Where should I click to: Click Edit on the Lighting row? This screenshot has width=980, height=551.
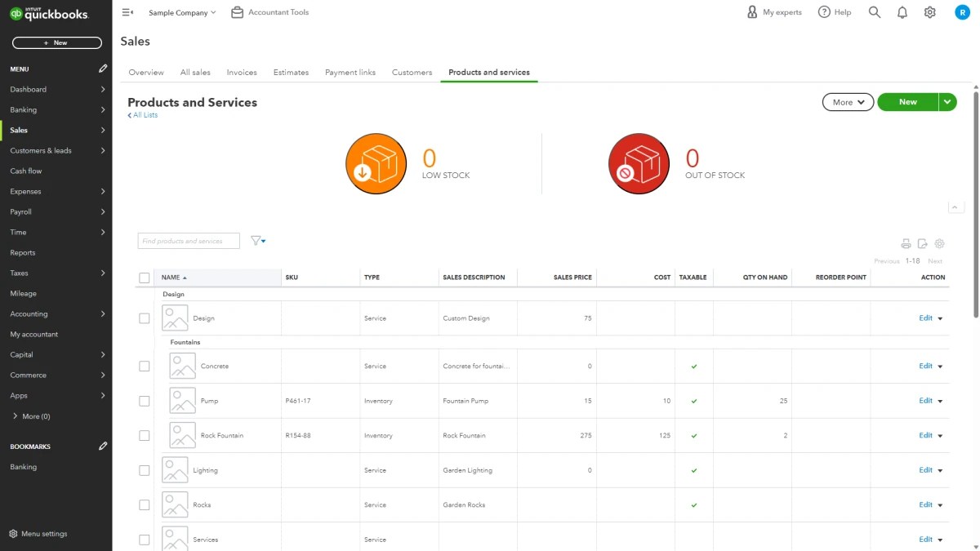[x=925, y=469]
